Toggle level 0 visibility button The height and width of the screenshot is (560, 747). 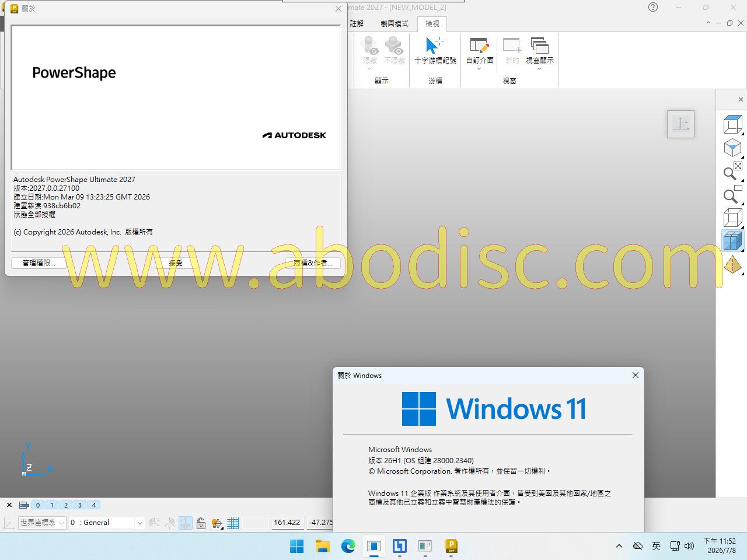tap(38, 505)
